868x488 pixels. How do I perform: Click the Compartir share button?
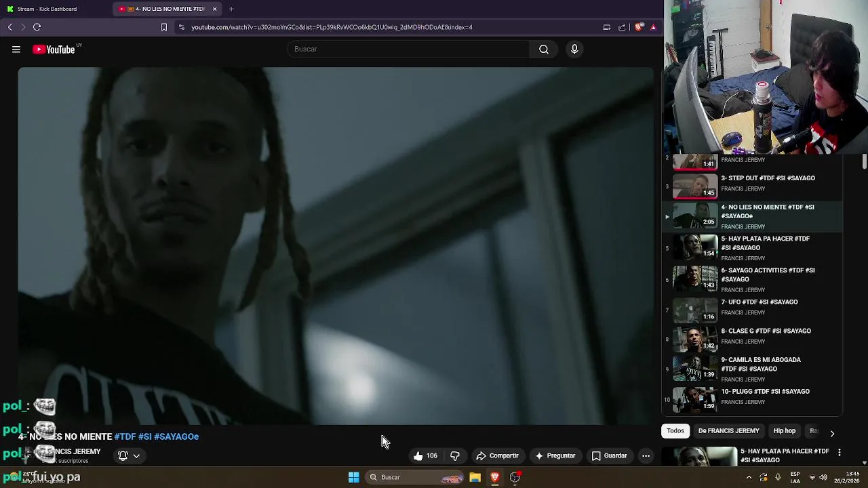pyautogui.click(x=497, y=455)
